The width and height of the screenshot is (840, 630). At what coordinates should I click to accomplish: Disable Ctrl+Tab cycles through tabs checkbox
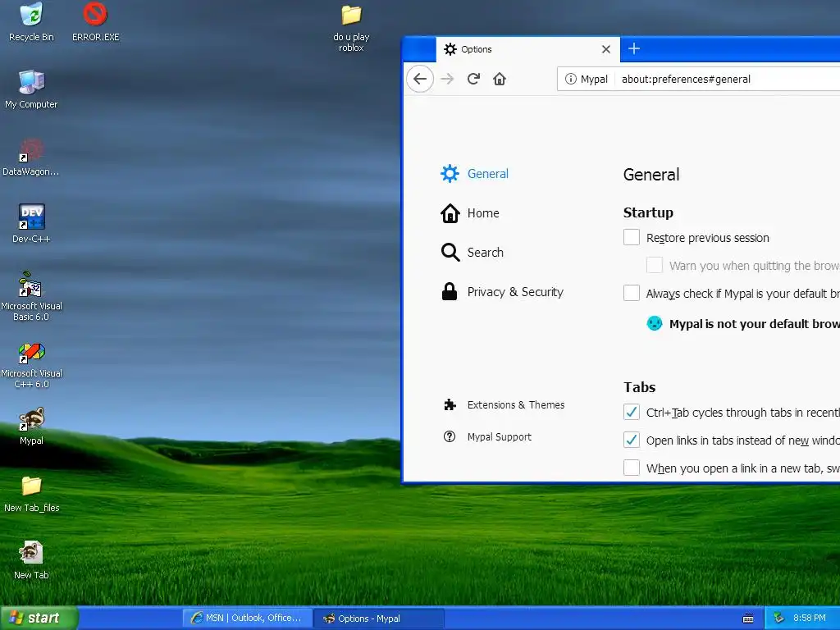click(x=632, y=412)
